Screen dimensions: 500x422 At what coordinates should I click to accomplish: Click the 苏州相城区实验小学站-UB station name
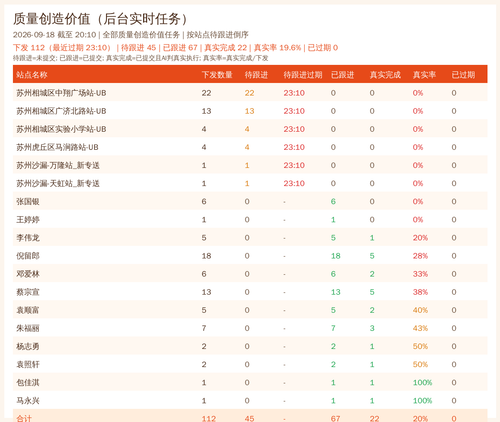pos(61,129)
